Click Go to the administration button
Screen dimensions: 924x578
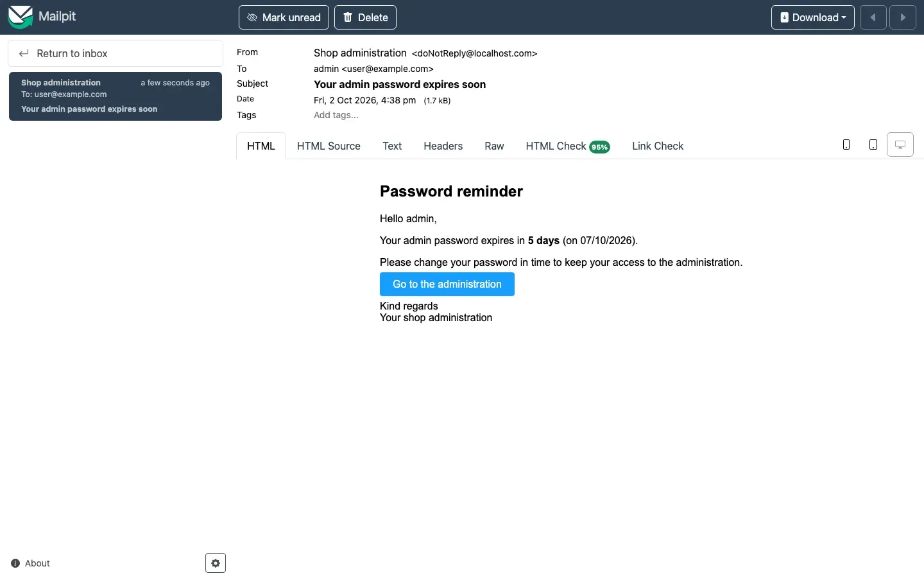447,284
